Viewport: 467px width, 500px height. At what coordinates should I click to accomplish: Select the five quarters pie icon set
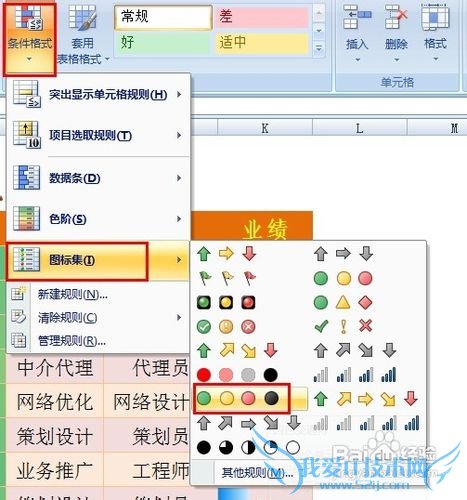click(x=248, y=447)
